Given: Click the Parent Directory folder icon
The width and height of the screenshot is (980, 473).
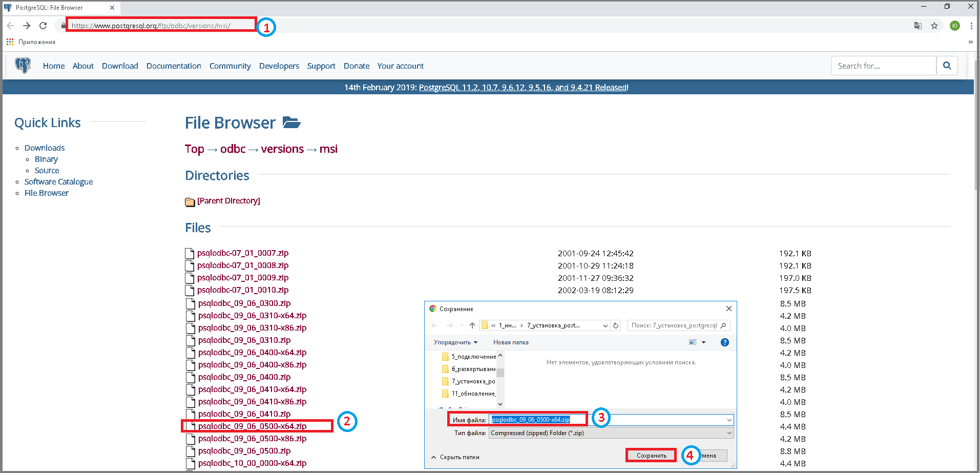Looking at the screenshot, I should 190,201.
